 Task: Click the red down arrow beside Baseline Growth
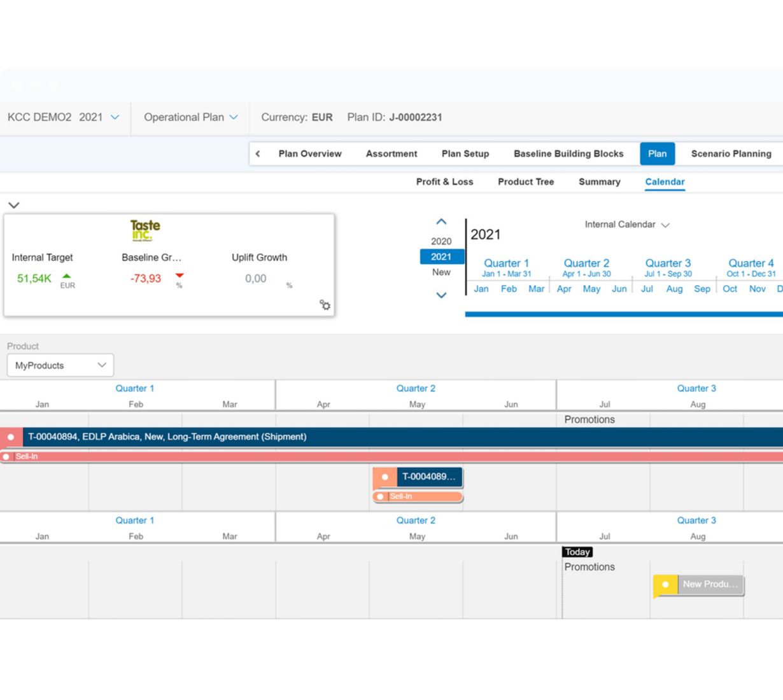click(180, 276)
